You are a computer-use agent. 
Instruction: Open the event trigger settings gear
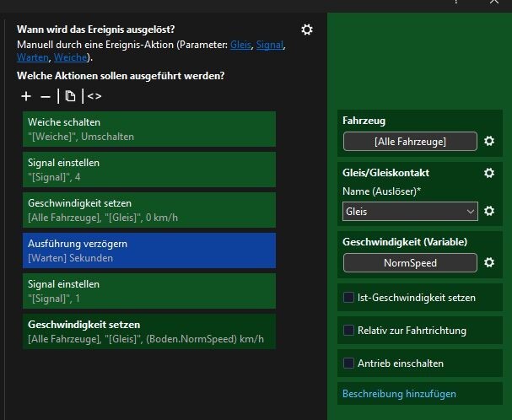(x=307, y=30)
